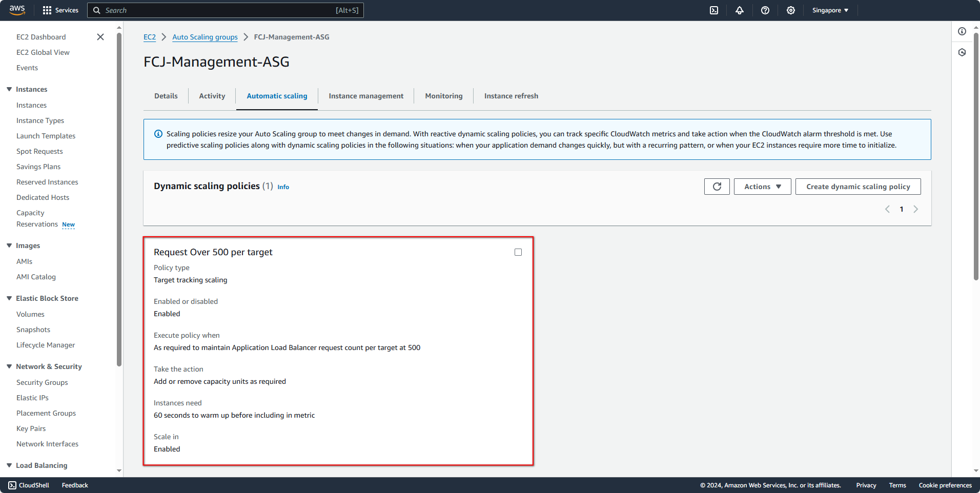The width and height of the screenshot is (980, 493).
Task: Open the Singapore region selector
Action: pyautogui.click(x=829, y=10)
